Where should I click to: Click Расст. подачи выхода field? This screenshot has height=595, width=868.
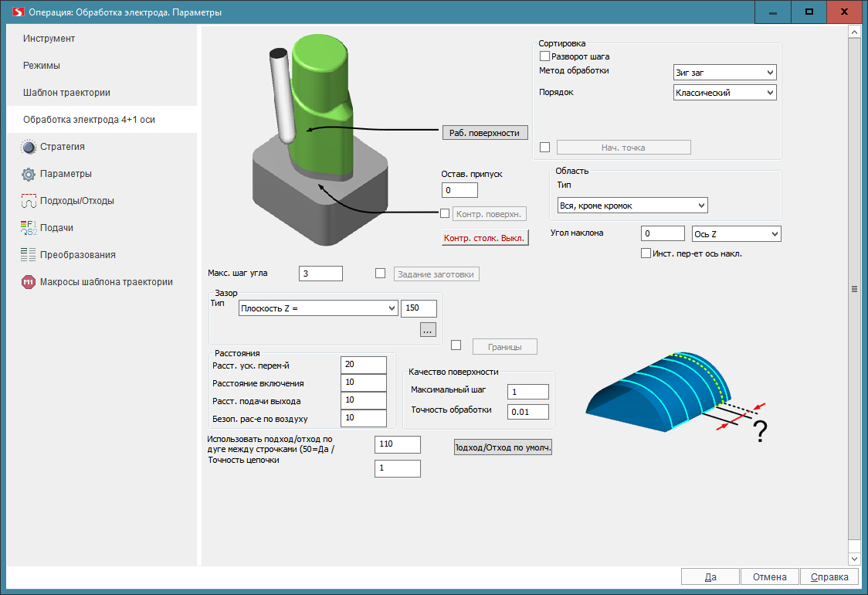tap(364, 400)
